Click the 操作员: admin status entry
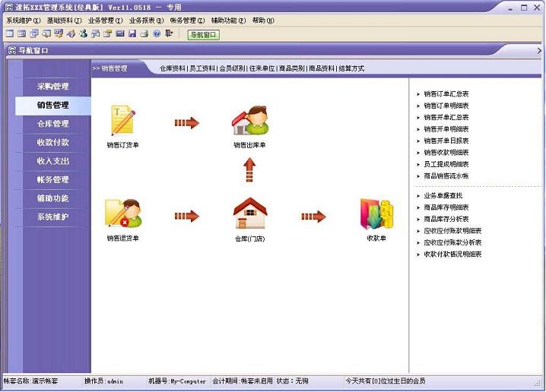The height and width of the screenshot is (392, 546). pyautogui.click(x=103, y=381)
